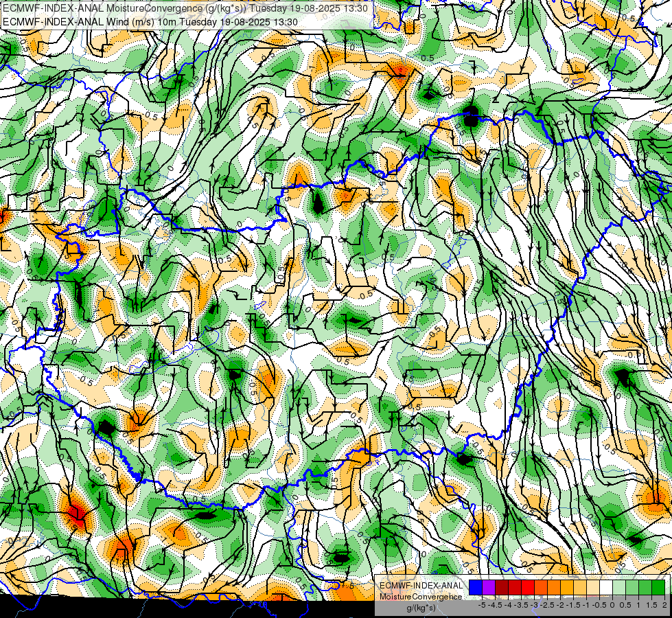Image resolution: width=672 pixels, height=618 pixels.
Task: Click the -3.5 tick label on the legend
Action: 522,605
